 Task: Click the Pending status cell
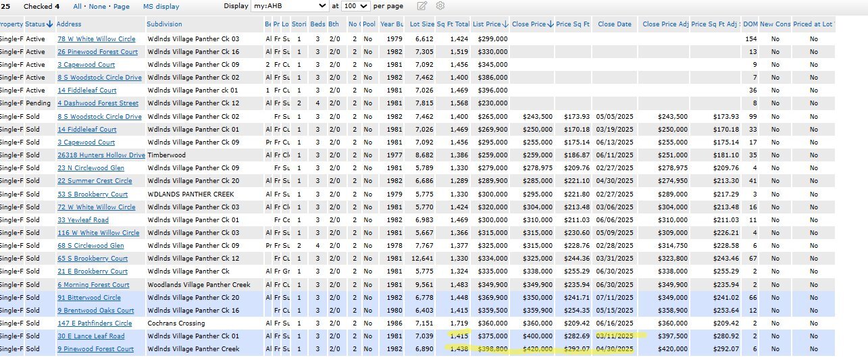37,103
